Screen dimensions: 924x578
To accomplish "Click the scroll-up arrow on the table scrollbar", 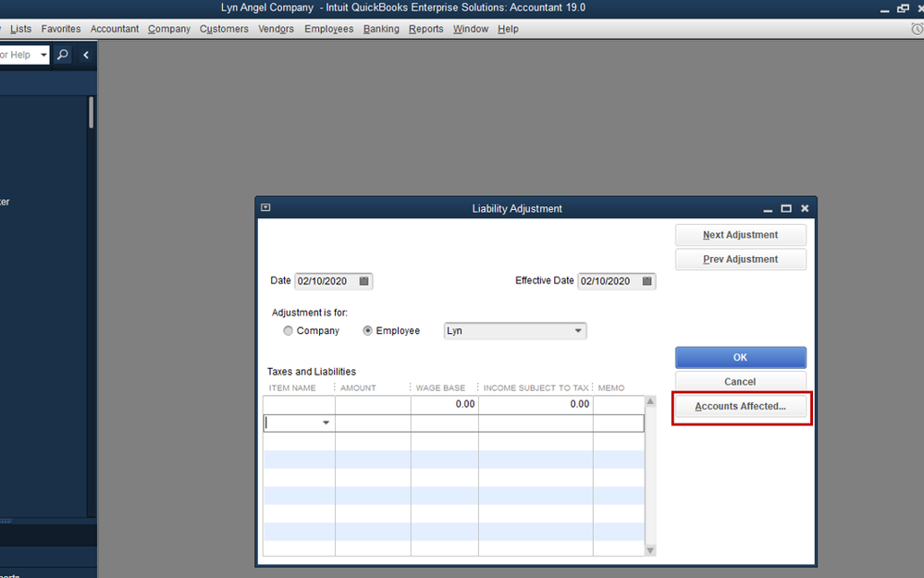I will [649, 401].
